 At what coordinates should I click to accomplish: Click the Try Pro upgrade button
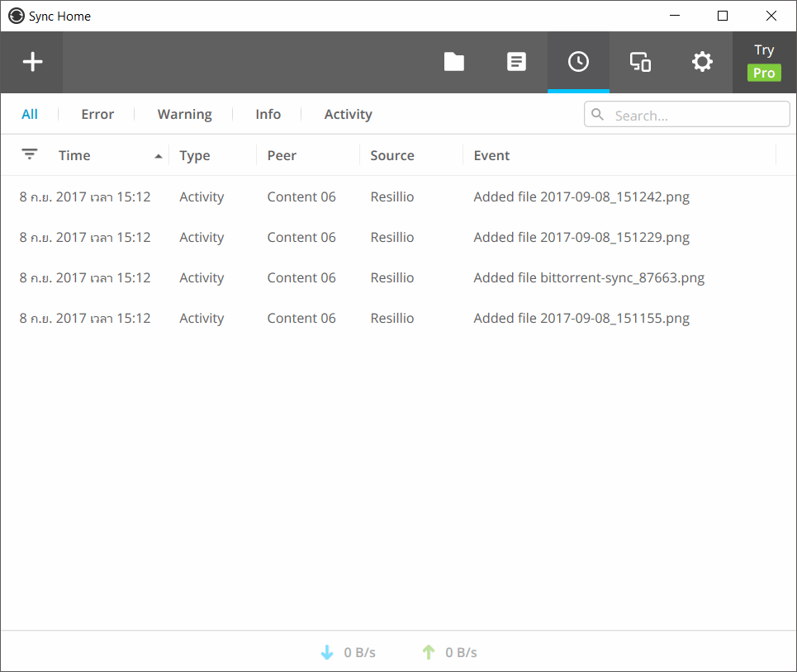point(764,63)
